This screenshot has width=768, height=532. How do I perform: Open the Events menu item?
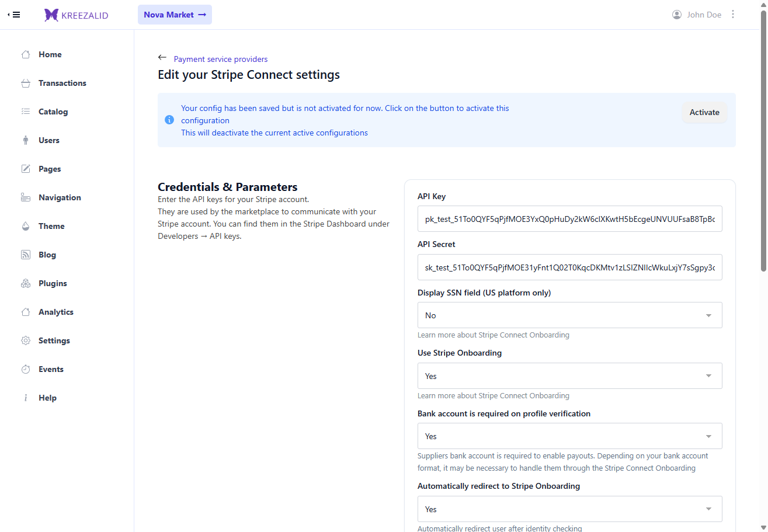click(x=51, y=369)
